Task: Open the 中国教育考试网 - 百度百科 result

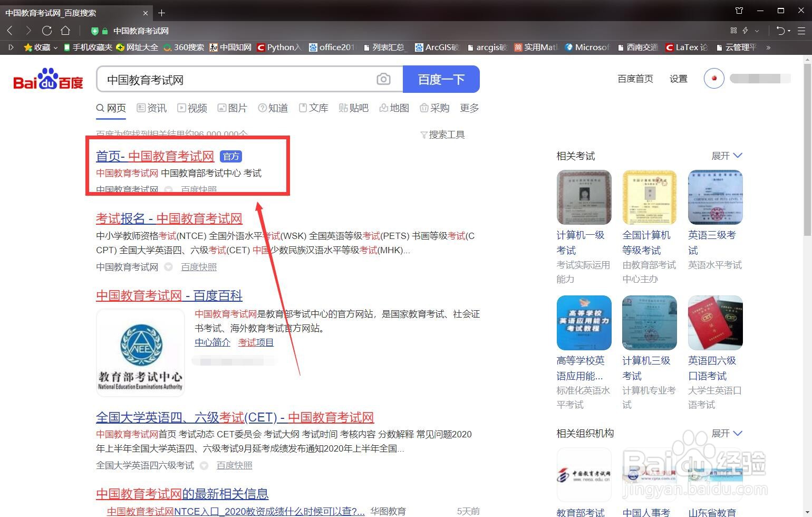Action: [169, 295]
